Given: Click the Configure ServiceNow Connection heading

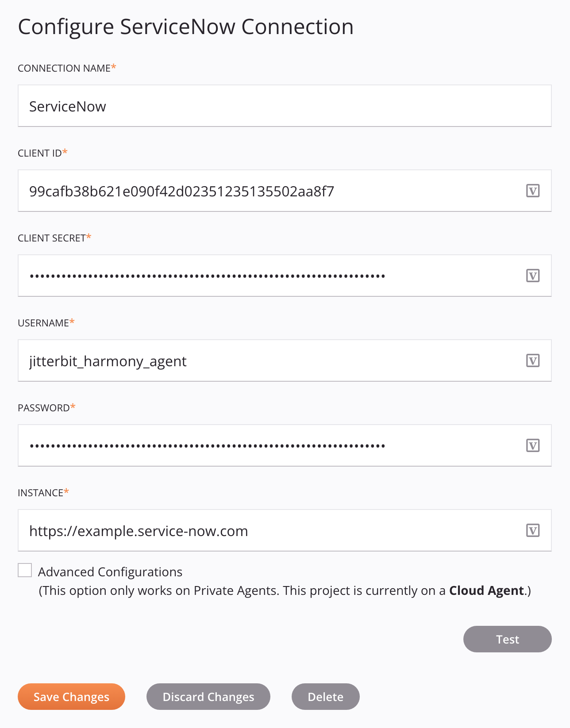Looking at the screenshot, I should tap(186, 27).
